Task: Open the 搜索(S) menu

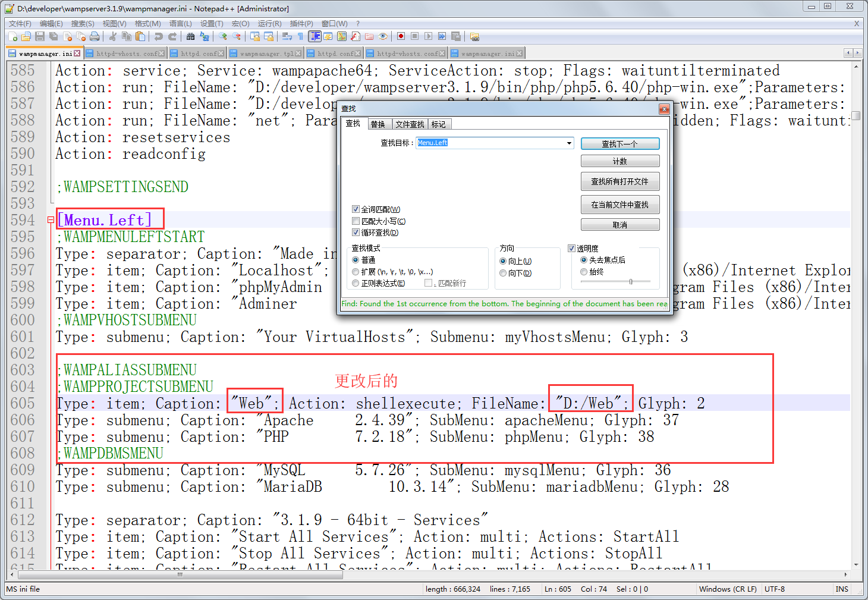Action: [83, 23]
